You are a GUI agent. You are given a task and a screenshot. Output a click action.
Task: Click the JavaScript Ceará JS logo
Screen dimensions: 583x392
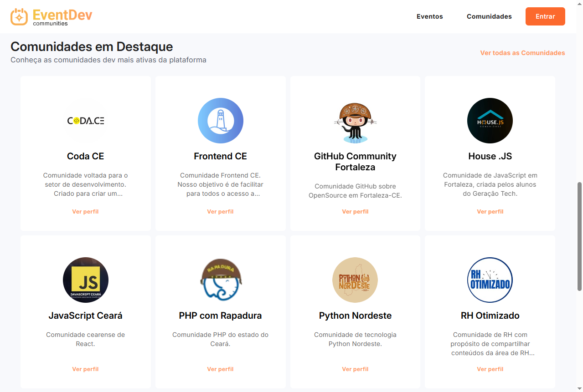[x=86, y=280]
